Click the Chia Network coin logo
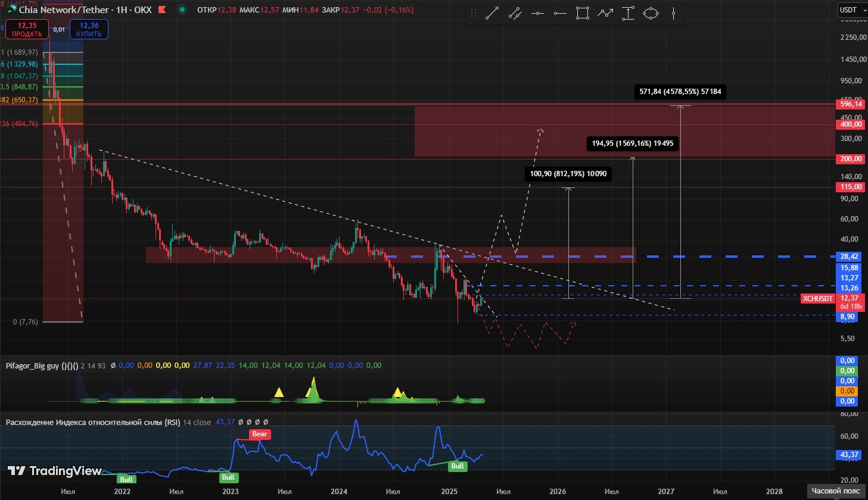868x500 pixels. click(11, 10)
